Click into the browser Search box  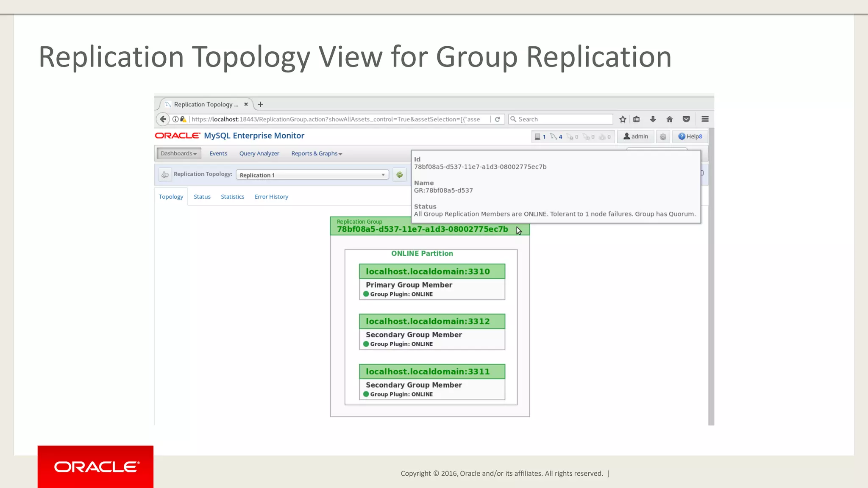pos(561,119)
